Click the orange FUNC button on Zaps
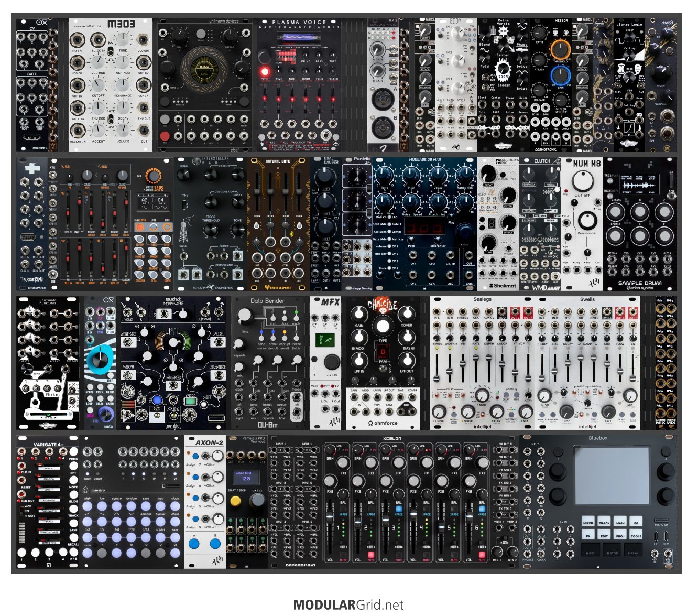 (168, 227)
